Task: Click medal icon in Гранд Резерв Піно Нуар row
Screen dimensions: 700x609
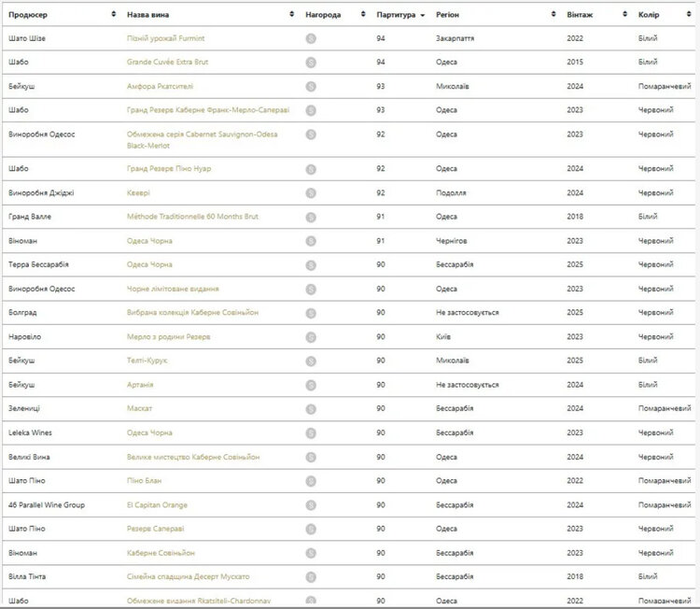Action: point(311,169)
